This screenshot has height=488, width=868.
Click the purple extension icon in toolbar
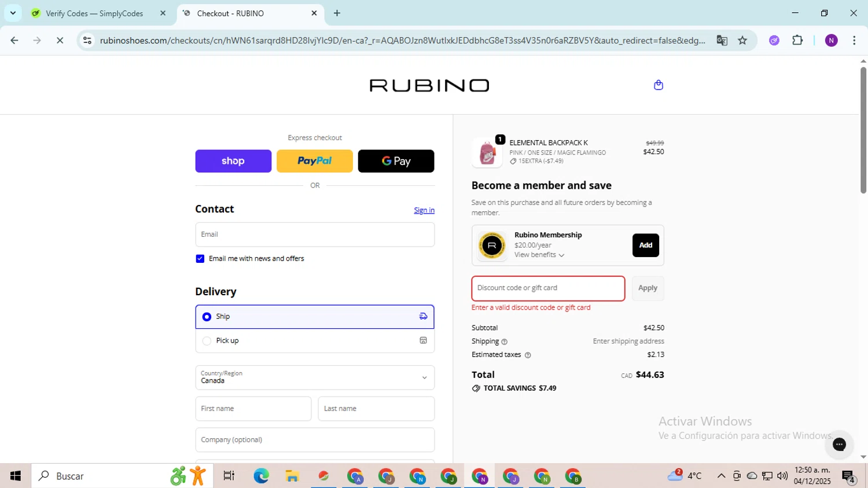[774, 41]
